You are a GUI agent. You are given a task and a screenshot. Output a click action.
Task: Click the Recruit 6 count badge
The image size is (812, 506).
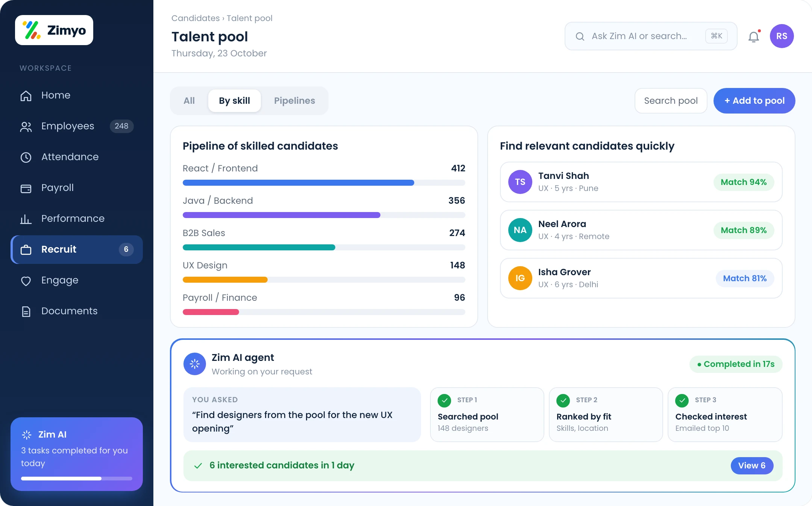point(126,250)
